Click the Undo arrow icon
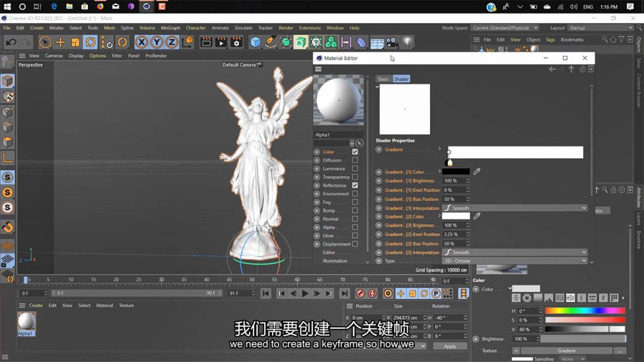This screenshot has width=644, height=362. 11,42
